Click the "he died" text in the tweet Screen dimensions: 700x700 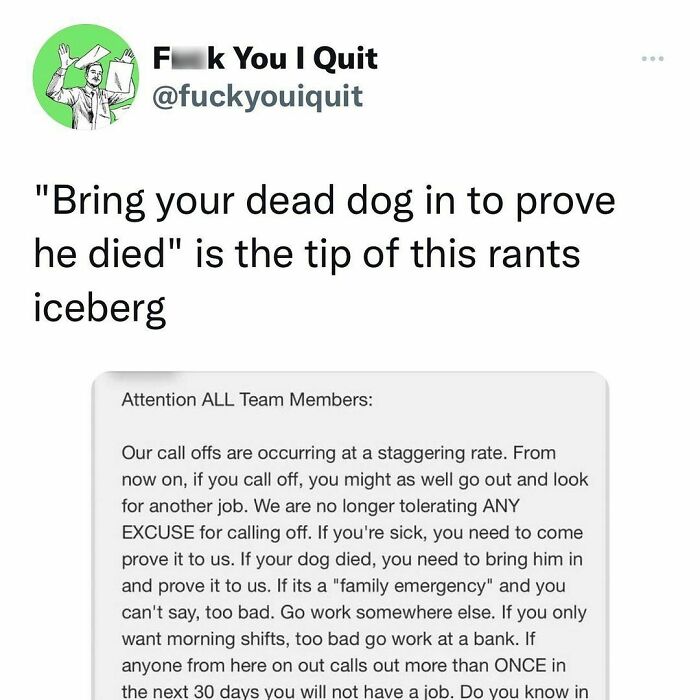coord(99,255)
